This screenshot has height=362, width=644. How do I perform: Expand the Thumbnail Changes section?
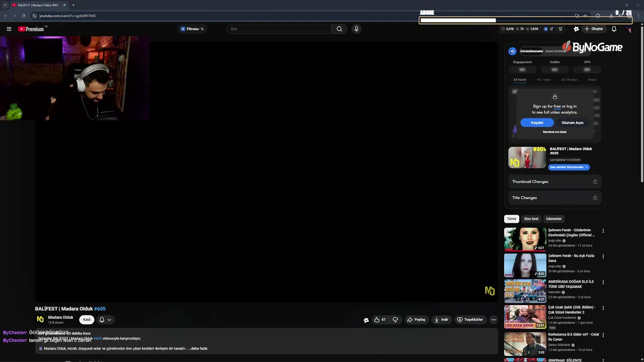[554, 182]
